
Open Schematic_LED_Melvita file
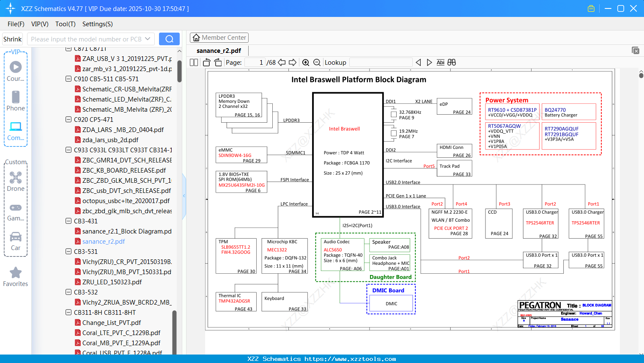tap(127, 99)
